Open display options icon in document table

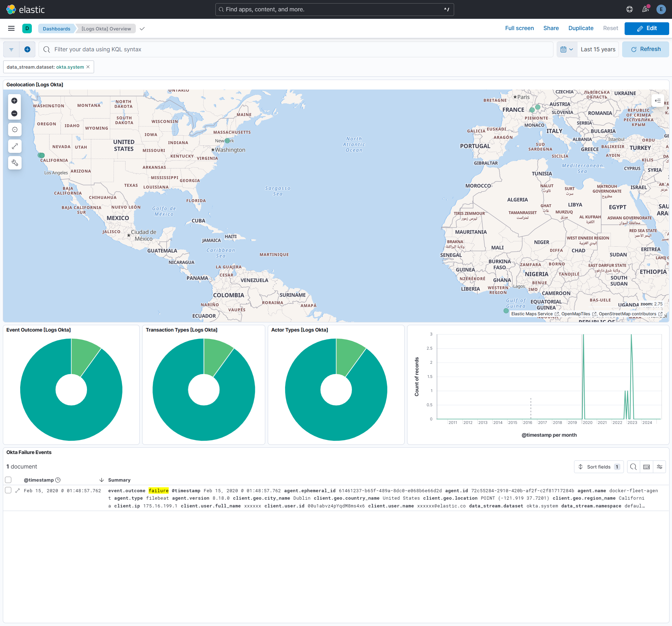pos(659,467)
